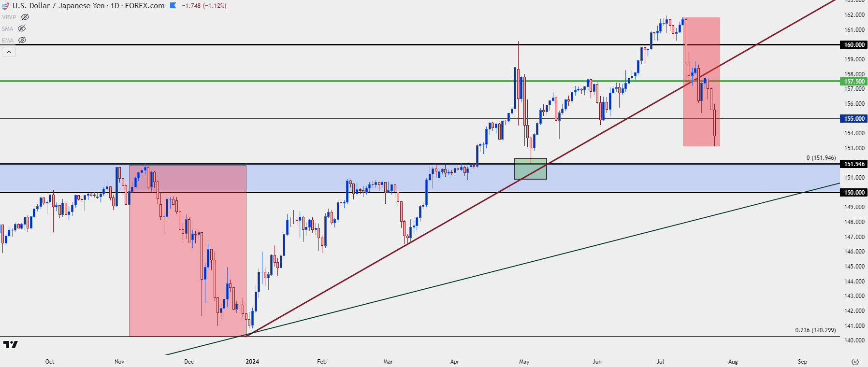This screenshot has height=367, width=868.
Task: Select the VRVP indicator label
Action: 9,17
